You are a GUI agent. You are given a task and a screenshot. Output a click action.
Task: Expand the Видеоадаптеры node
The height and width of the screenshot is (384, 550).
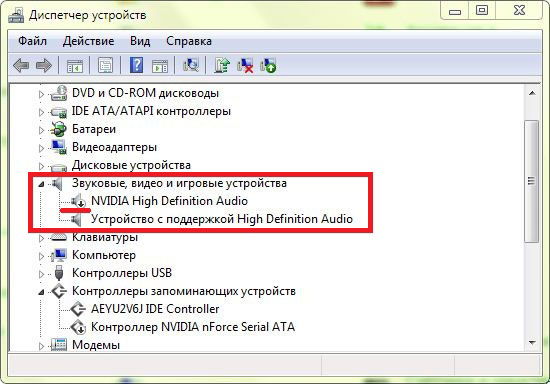[41, 148]
